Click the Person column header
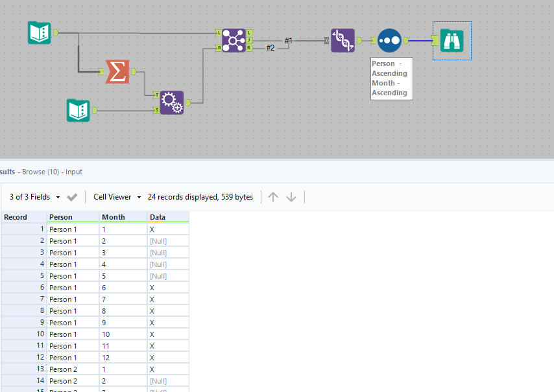 point(73,217)
